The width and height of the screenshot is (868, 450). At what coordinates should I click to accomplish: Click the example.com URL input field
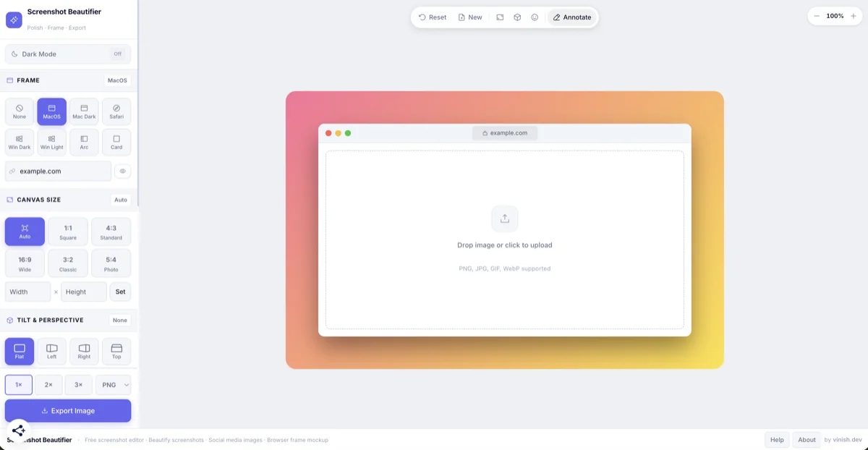pos(58,171)
